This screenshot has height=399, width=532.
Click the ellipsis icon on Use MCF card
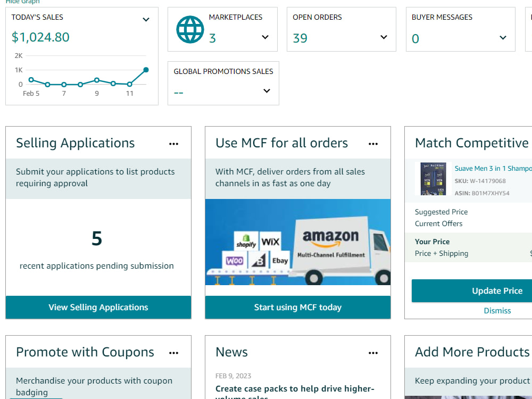[x=373, y=143]
